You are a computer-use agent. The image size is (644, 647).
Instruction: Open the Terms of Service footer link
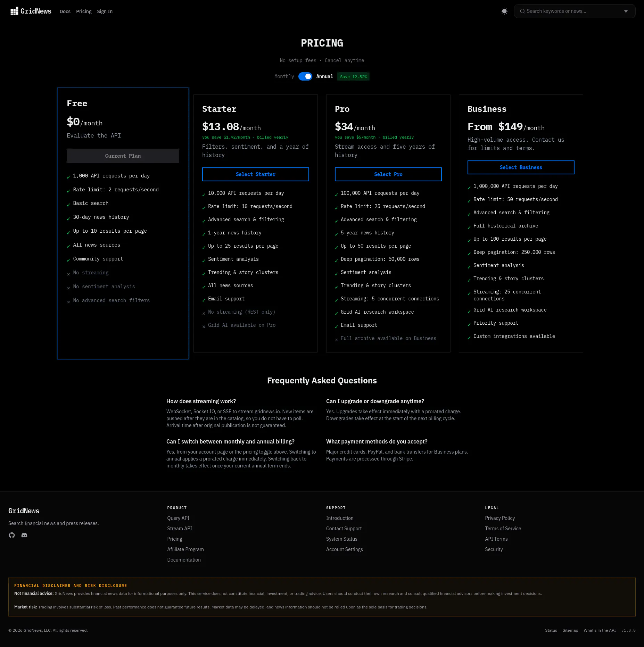[x=503, y=529]
